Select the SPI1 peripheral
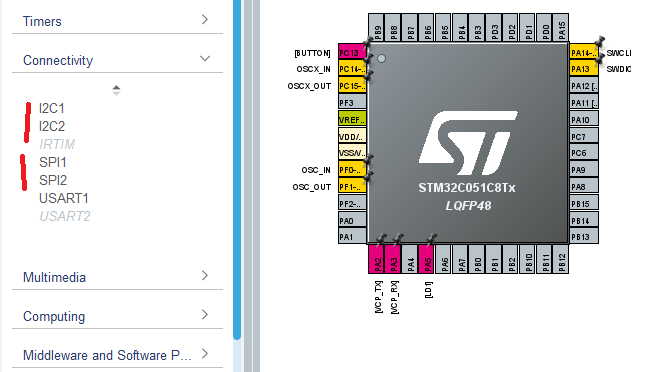The height and width of the screenshot is (372, 658). coord(52,162)
